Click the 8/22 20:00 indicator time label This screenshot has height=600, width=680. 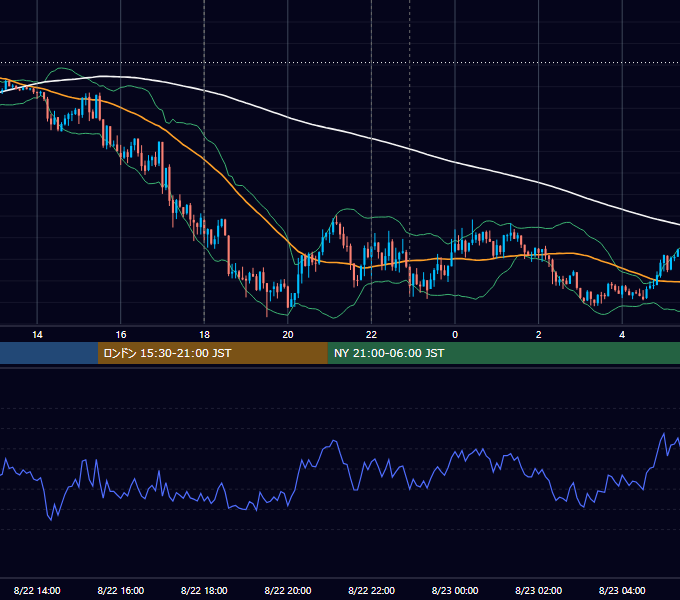pos(288,590)
